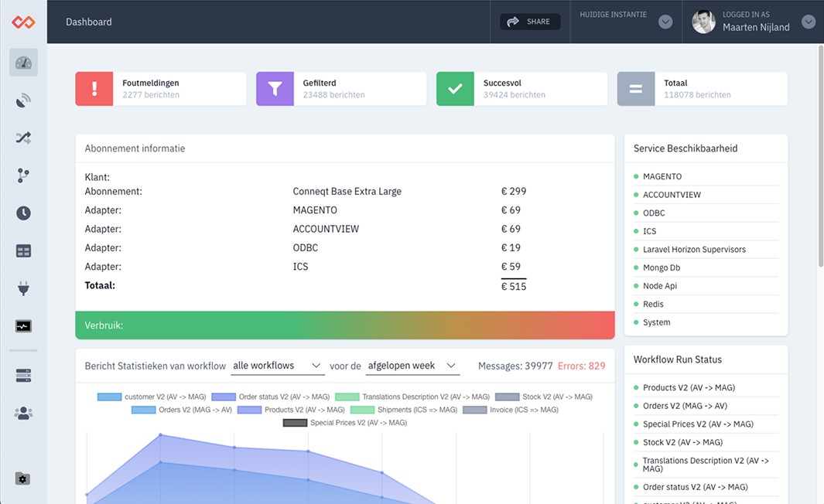824x504 pixels.
Task: Click the Verbruik usage gradient bar
Action: tap(345, 325)
